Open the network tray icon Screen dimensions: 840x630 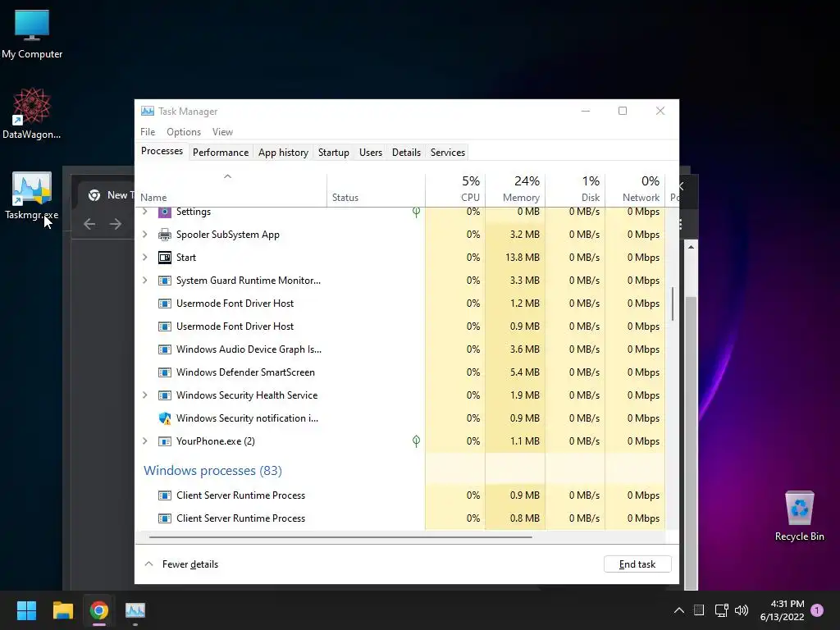pos(721,610)
